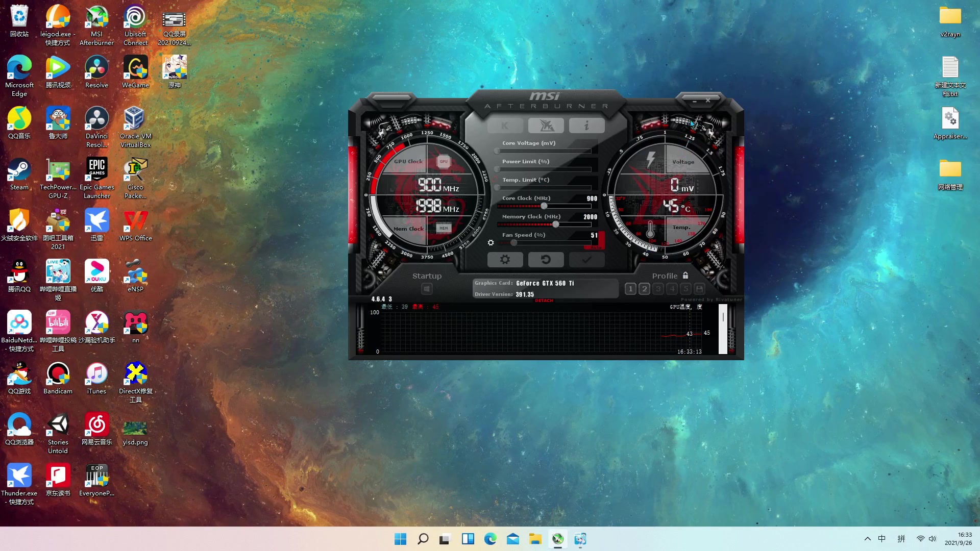Click the red DETACH link
The height and width of the screenshot is (551, 980).
[x=544, y=300]
